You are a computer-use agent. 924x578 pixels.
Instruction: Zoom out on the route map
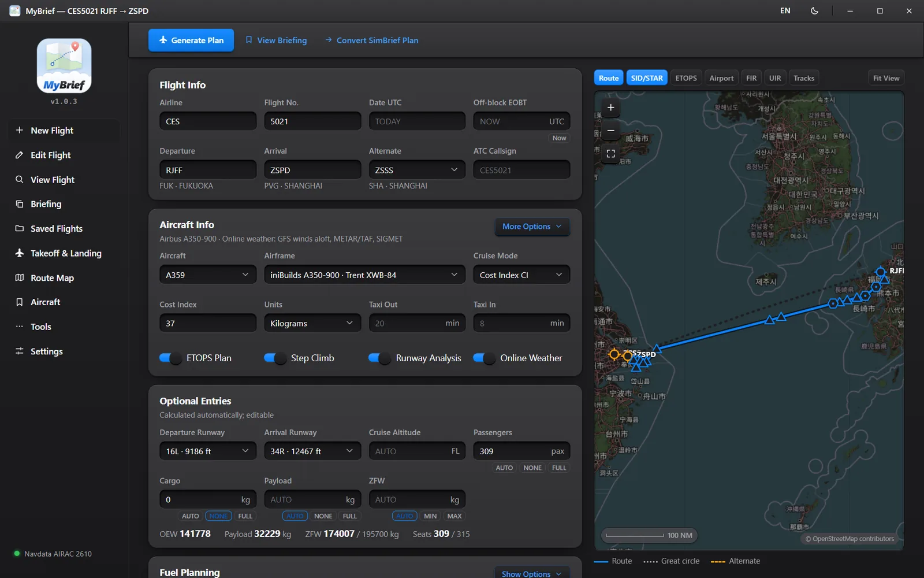(610, 131)
